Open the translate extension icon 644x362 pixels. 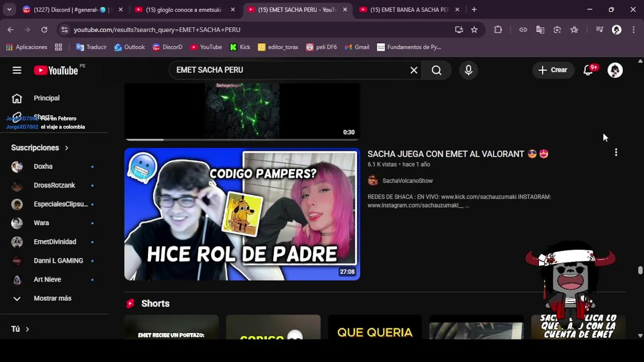point(540,30)
